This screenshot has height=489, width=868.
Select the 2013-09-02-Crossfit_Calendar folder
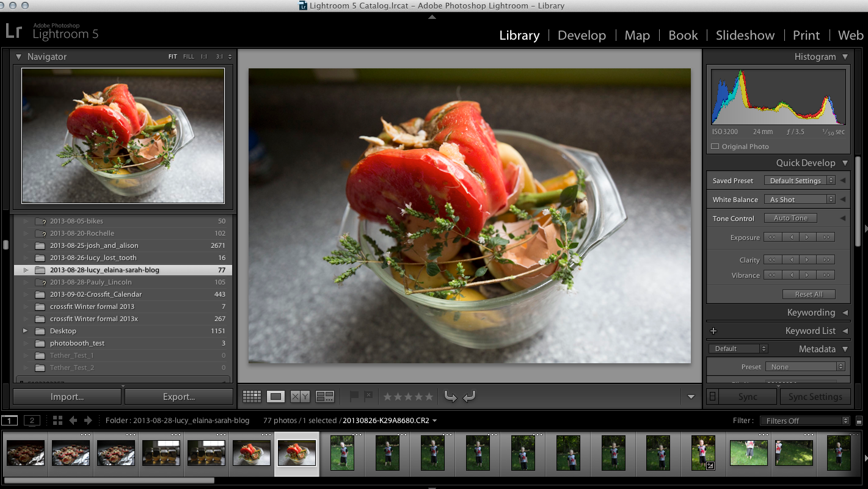(123, 294)
